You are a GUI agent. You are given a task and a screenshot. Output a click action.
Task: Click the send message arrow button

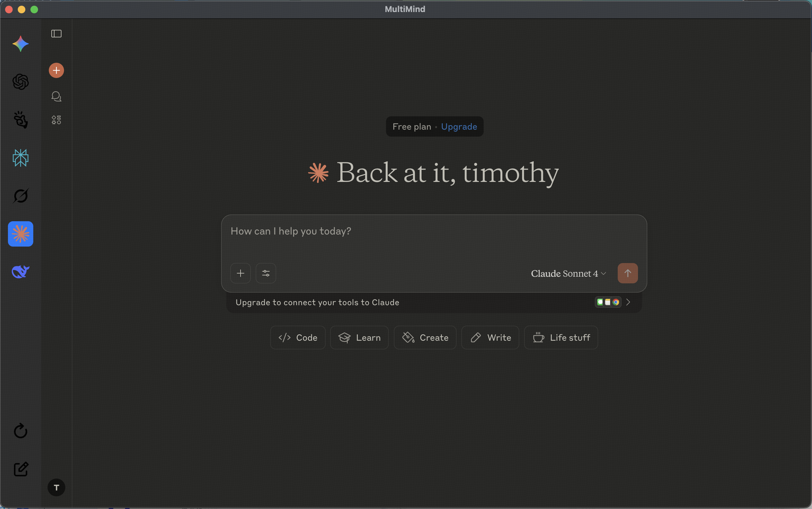628,273
